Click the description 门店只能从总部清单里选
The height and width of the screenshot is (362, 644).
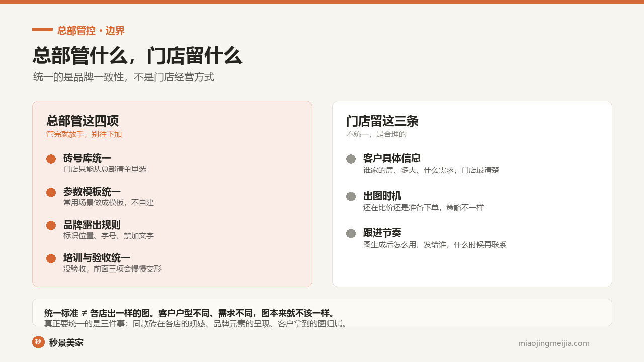[105, 169]
